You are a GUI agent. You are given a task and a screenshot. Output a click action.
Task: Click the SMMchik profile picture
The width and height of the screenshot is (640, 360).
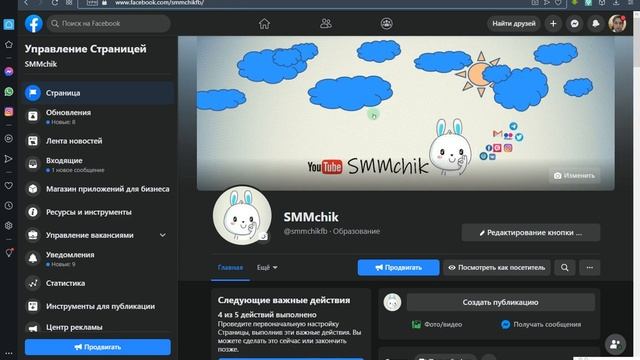click(242, 216)
